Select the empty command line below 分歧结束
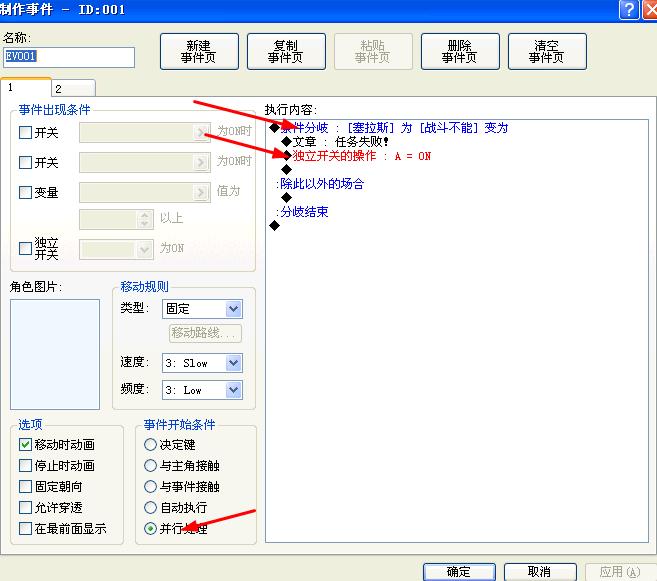 coord(274,226)
